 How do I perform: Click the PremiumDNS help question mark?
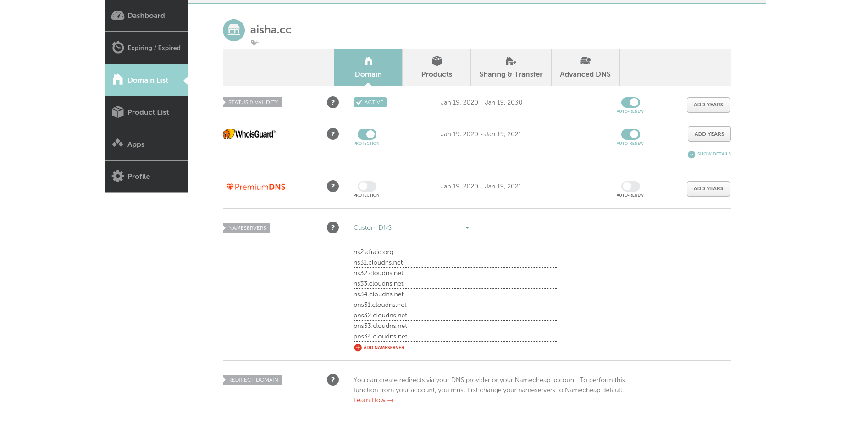[x=332, y=186]
